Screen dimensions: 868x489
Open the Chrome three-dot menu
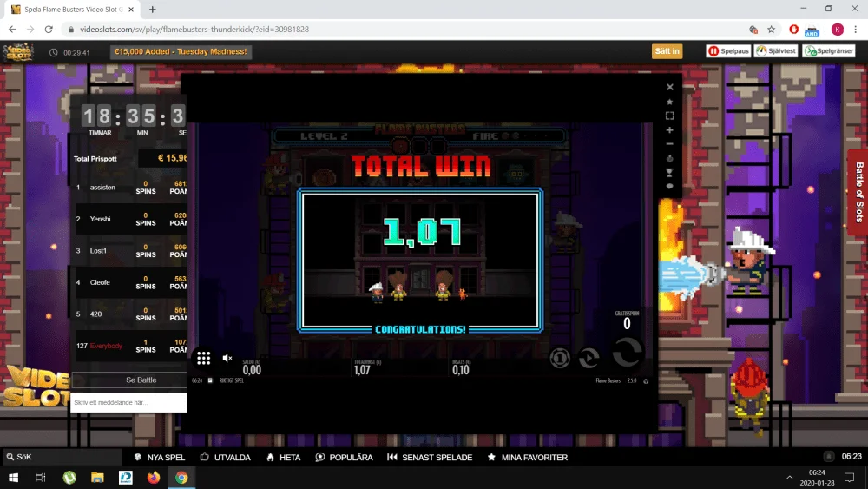pos(856,30)
